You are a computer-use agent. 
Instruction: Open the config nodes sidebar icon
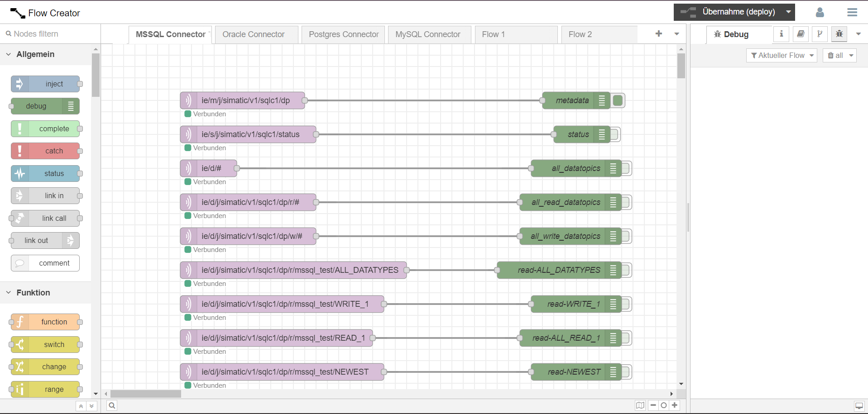tap(820, 34)
